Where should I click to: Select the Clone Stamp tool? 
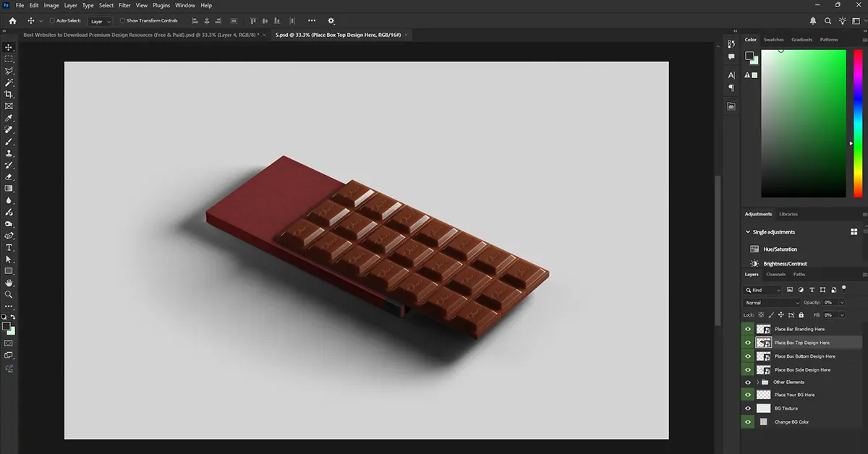coord(9,153)
